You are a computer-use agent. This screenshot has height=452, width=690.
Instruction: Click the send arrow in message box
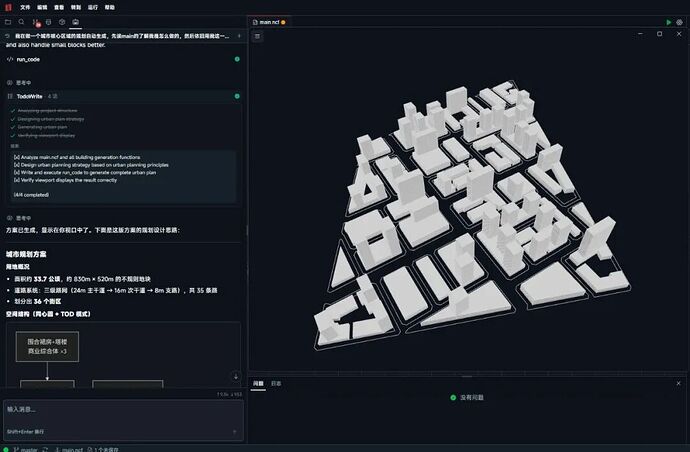[234, 432]
